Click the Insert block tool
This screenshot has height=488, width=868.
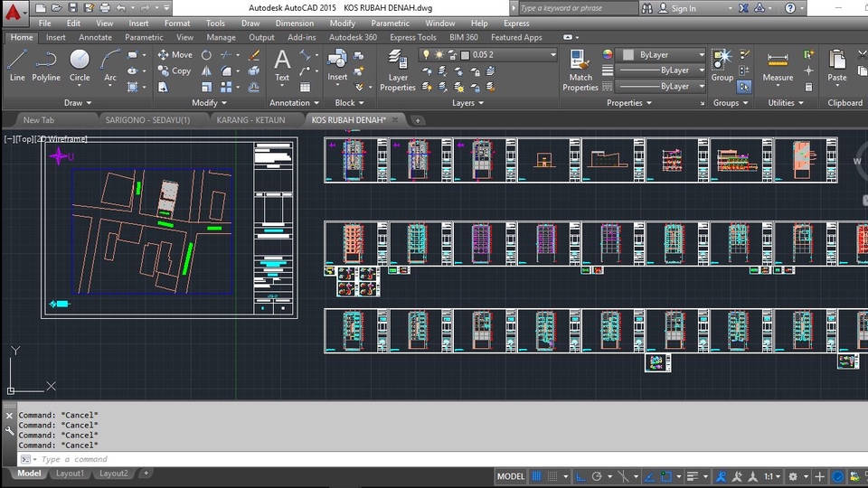(x=337, y=65)
